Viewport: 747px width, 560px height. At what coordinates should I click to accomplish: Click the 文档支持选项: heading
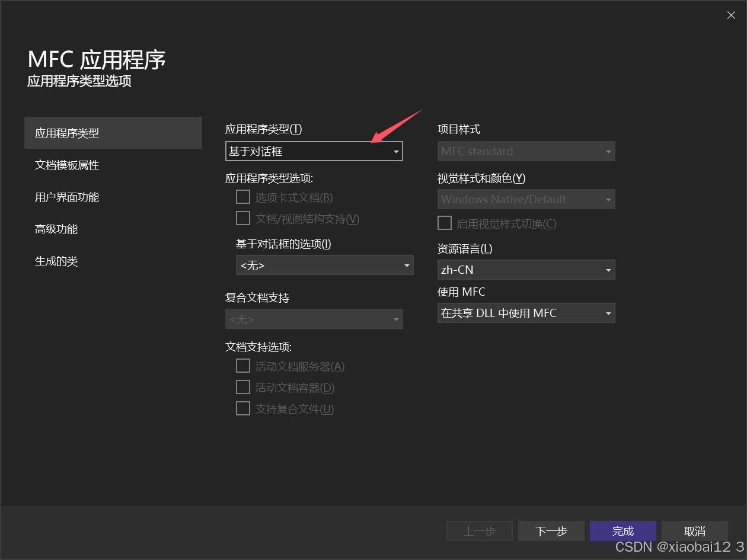click(x=258, y=347)
